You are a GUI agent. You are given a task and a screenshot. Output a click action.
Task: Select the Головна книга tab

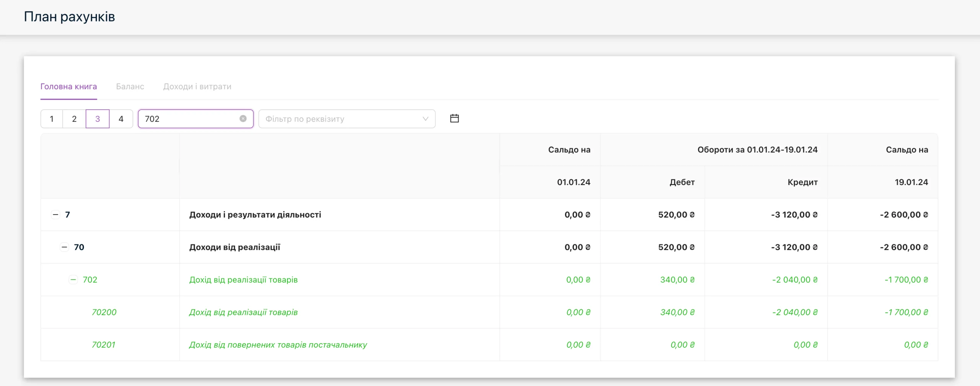(69, 87)
